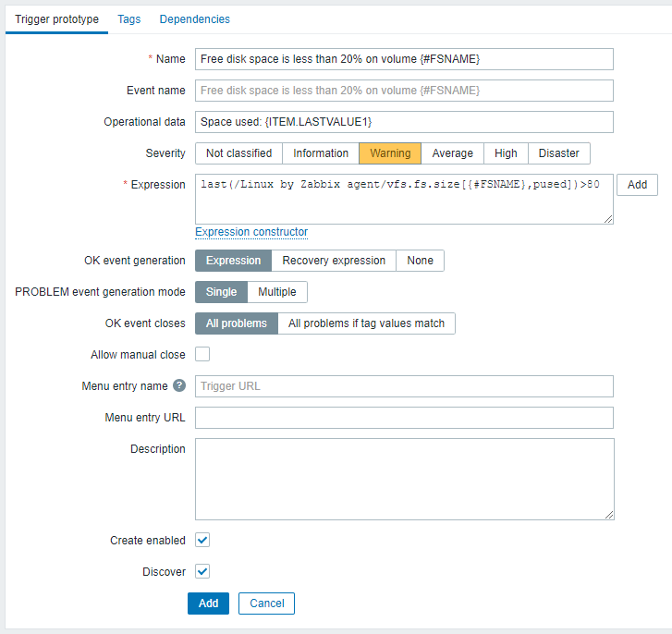Screen dimensions: 672x634
Task: Cancel the trigger prototype form
Action: [266, 604]
